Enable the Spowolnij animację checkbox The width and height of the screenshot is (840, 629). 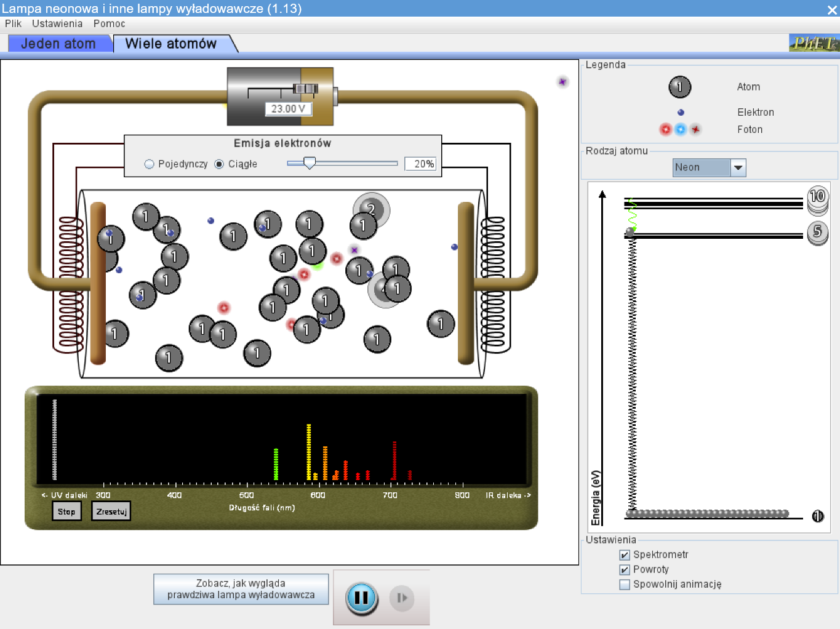625,585
